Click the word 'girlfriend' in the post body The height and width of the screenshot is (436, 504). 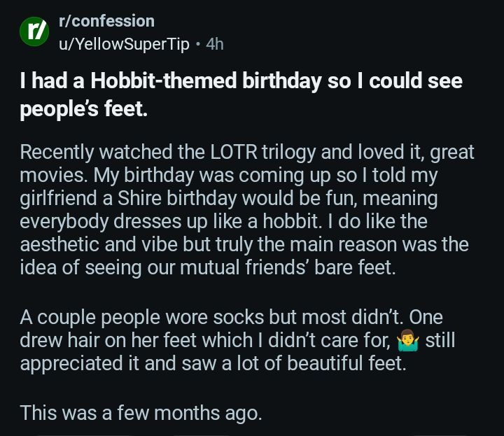tap(59, 199)
